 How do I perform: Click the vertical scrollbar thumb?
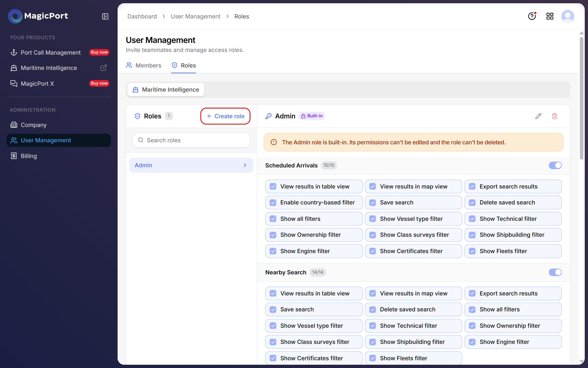pyautogui.click(x=581, y=98)
